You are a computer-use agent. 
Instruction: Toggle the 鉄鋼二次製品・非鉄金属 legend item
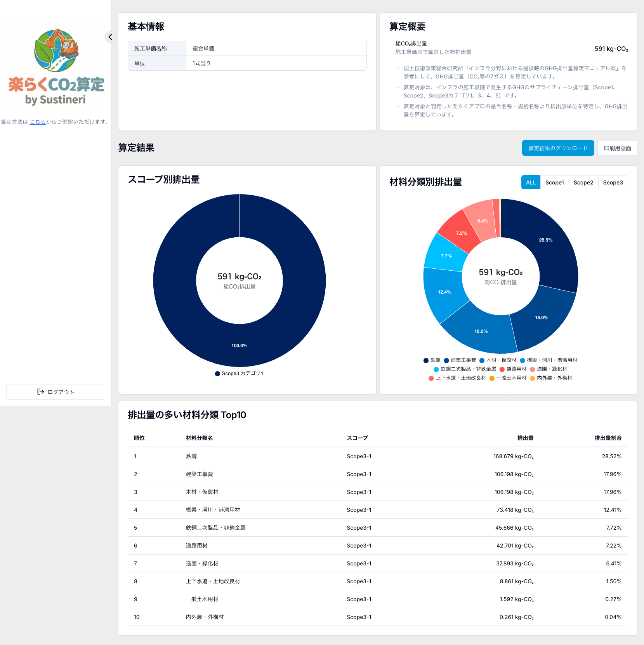click(465, 369)
